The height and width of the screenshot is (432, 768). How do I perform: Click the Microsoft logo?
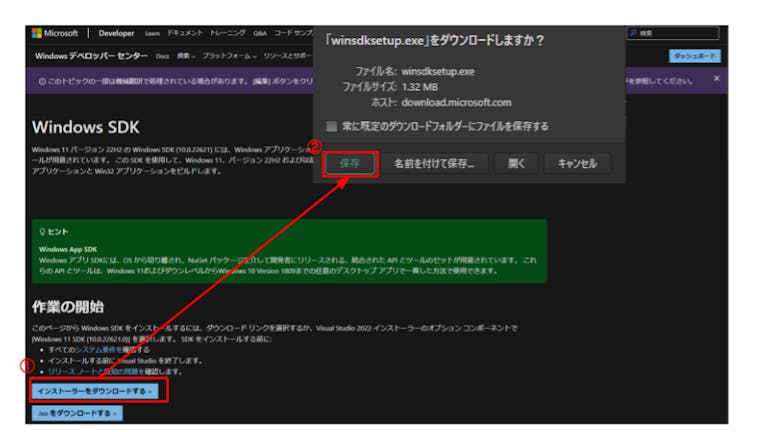coord(55,33)
